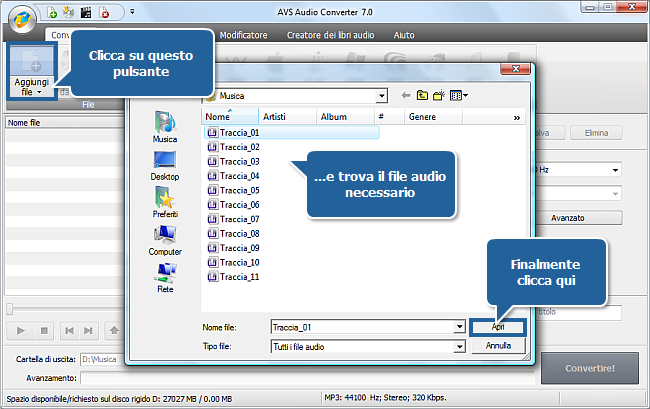Click the playback position slider handle
This screenshot has width=650, height=409.
[10, 309]
